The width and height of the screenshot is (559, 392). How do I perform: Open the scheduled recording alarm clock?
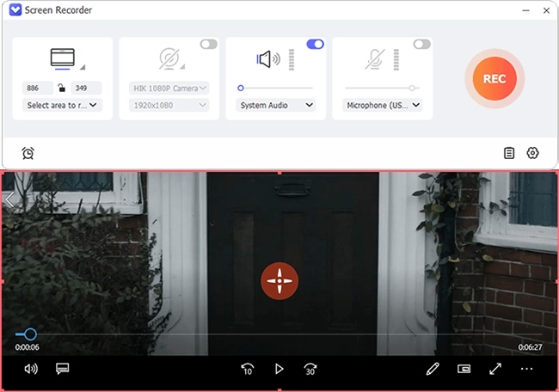click(28, 153)
